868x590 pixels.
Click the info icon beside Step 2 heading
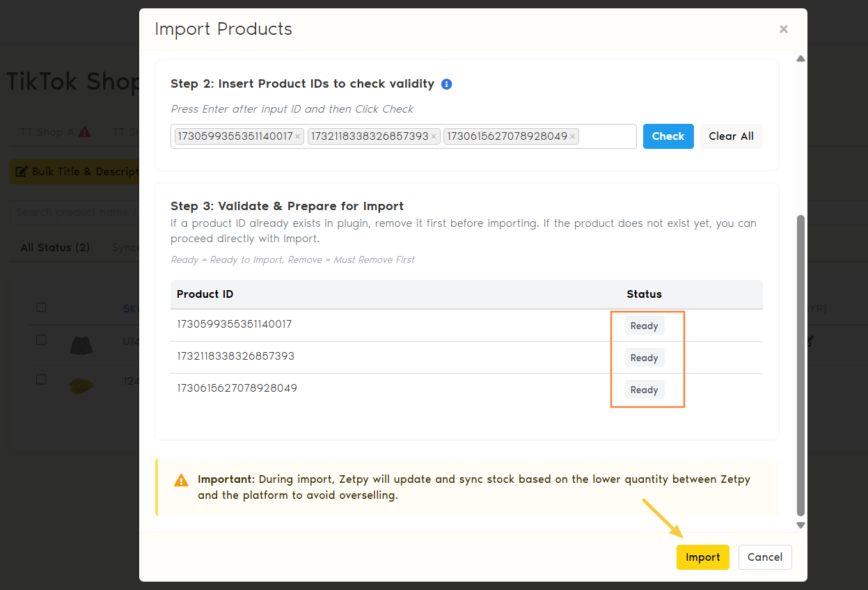coord(447,84)
